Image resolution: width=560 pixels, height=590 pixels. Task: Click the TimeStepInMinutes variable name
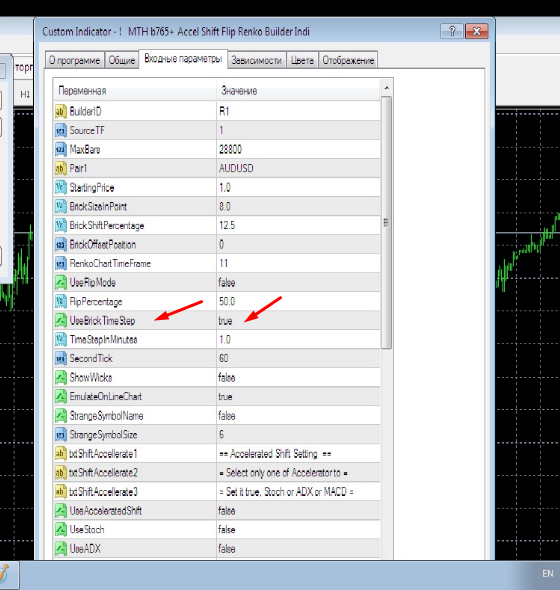[x=103, y=339]
